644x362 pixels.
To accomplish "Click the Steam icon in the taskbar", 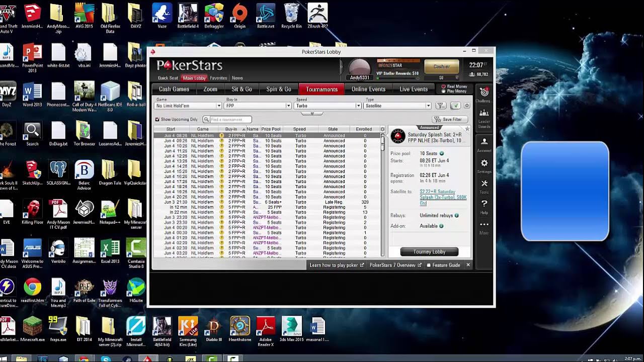I will coord(126,359).
